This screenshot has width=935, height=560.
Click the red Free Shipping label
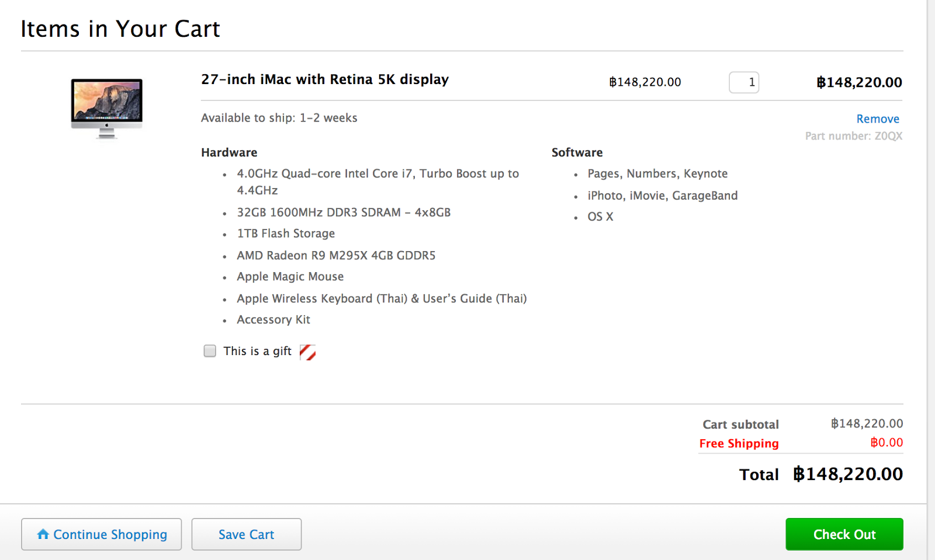(x=739, y=444)
